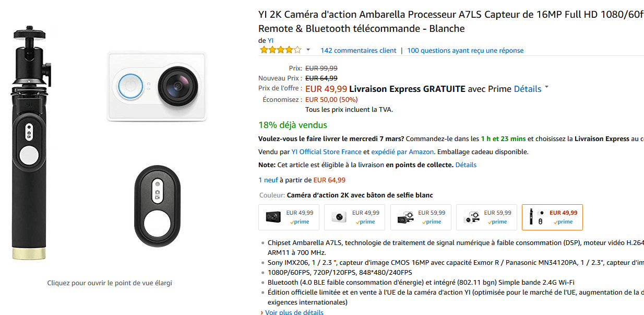
Task: Select the selfie stick bundle option
Action: pyautogui.click(x=552, y=217)
